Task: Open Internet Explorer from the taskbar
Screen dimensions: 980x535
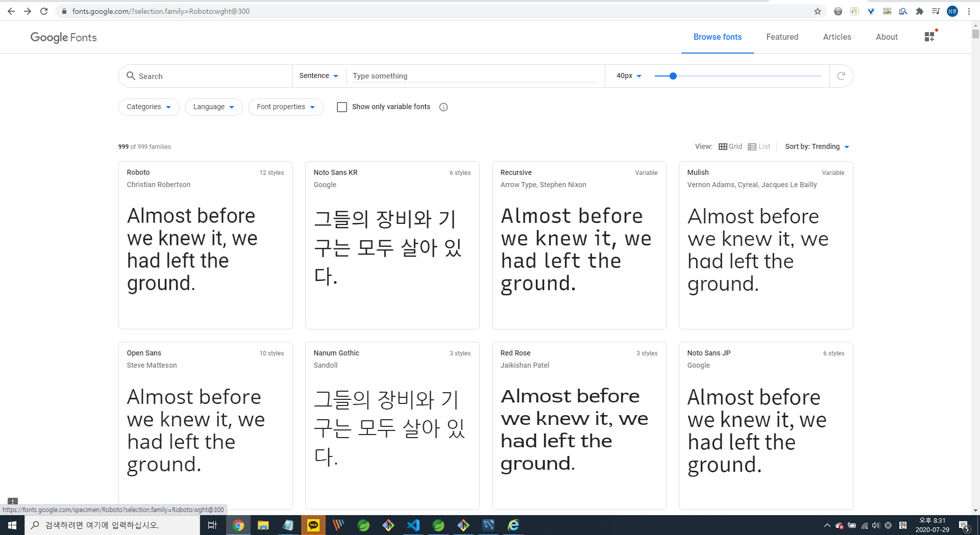Action: coord(513,525)
